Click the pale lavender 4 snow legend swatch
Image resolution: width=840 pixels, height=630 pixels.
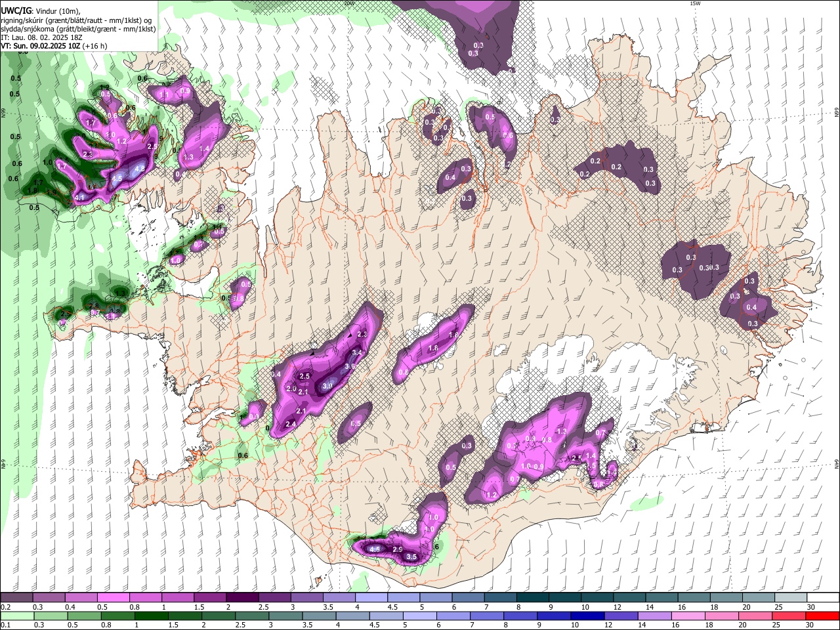pos(370,598)
